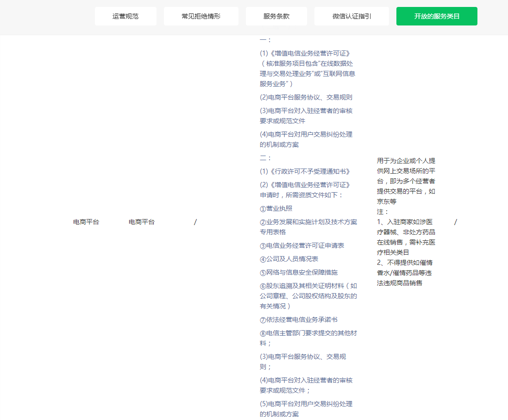Click the line (1)《行政许可不予受理通知书》
508x420 pixels.
coord(305,171)
